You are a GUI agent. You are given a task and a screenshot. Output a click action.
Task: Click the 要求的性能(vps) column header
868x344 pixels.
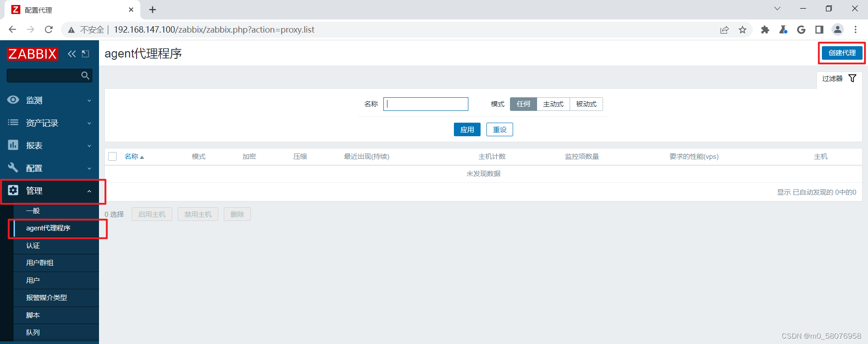tap(694, 157)
